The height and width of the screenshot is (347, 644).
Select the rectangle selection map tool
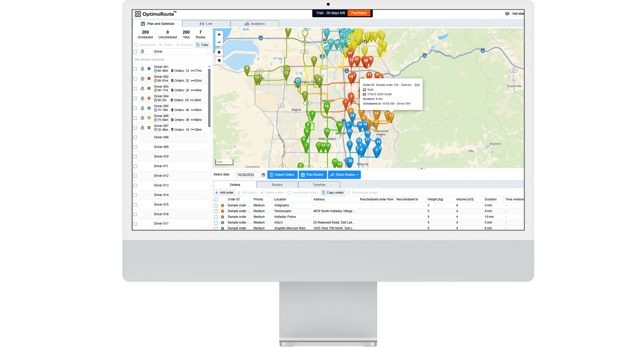coord(219,61)
